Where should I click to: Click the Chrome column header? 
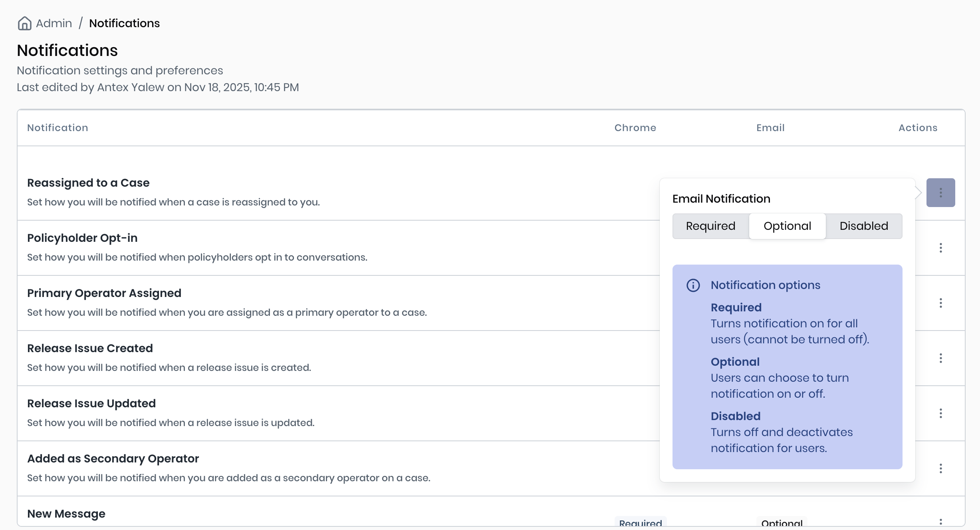tap(635, 128)
